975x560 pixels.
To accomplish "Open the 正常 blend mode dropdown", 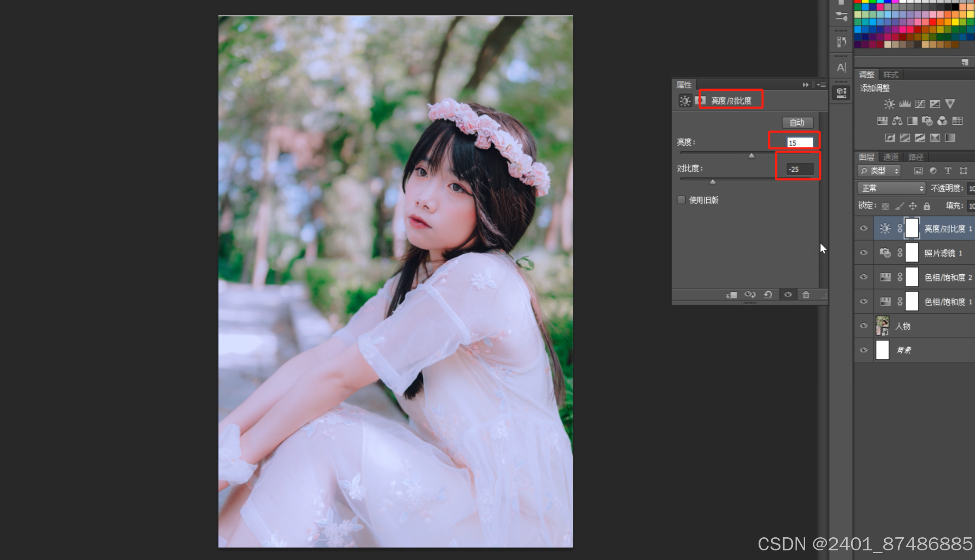I will coord(891,188).
